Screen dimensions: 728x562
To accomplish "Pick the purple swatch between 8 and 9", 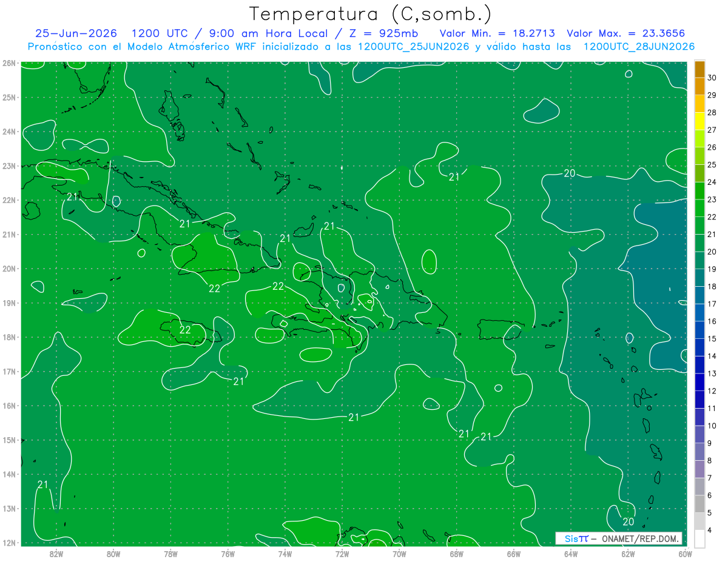I will (x=699, y=452).
